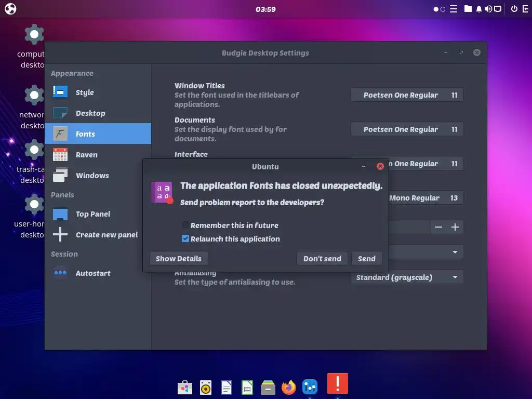This screenshot has width=532, height=399.
Task: Open LibreOffice Writer in dock
Action: (227, 388)
